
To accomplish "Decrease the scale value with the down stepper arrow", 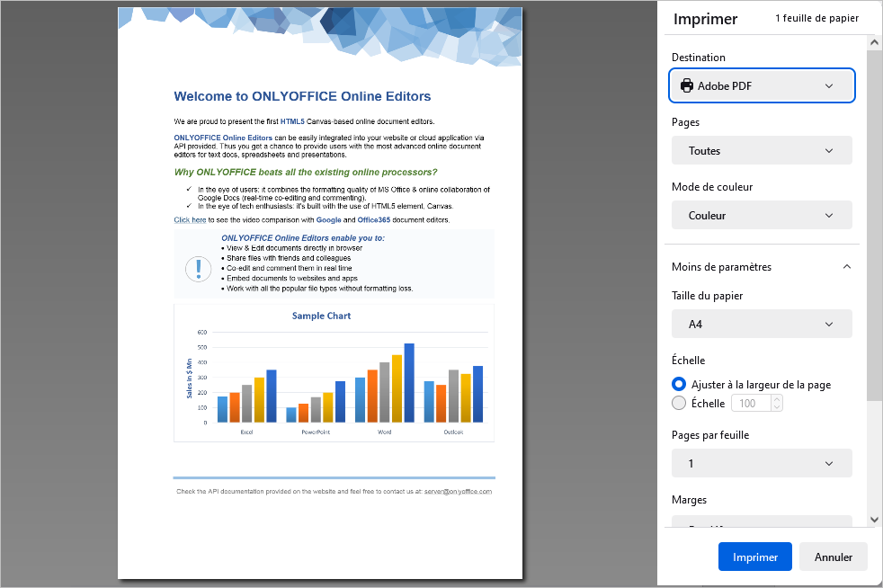I will point(777,408).
